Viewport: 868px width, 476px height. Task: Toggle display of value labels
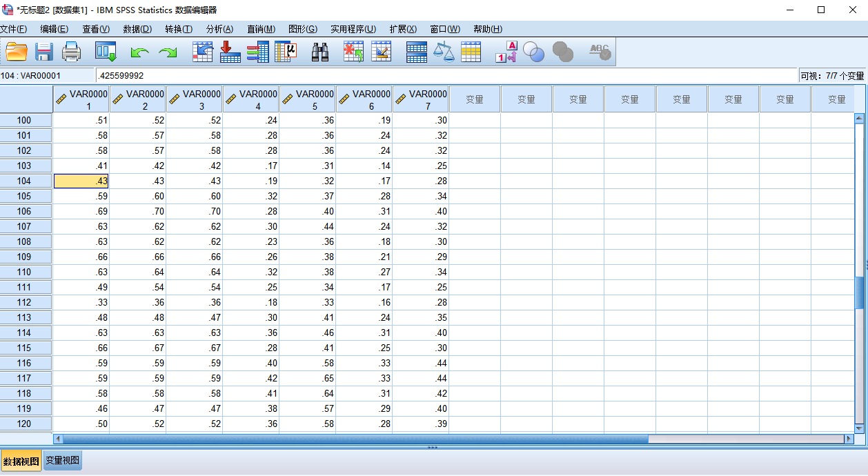click(506, 51)
